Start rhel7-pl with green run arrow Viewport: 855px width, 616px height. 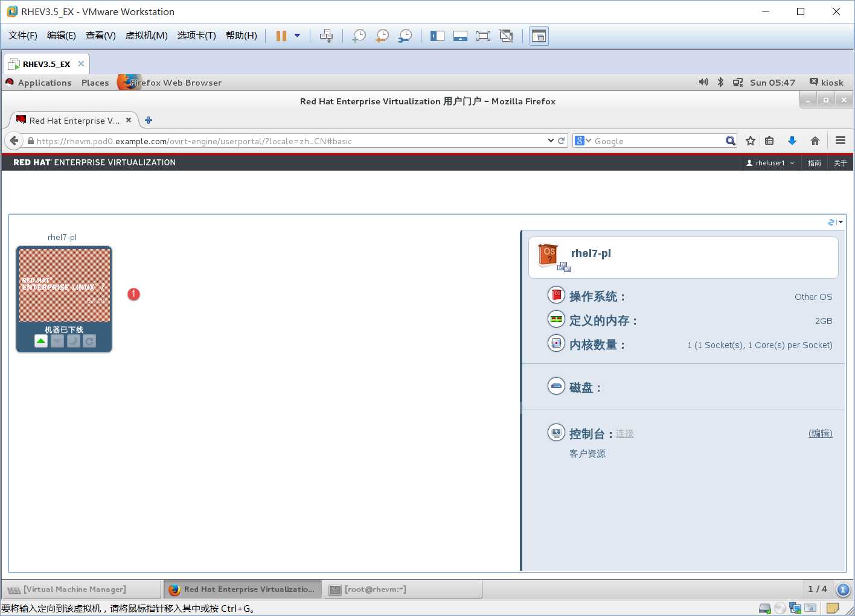pos(40,341)
